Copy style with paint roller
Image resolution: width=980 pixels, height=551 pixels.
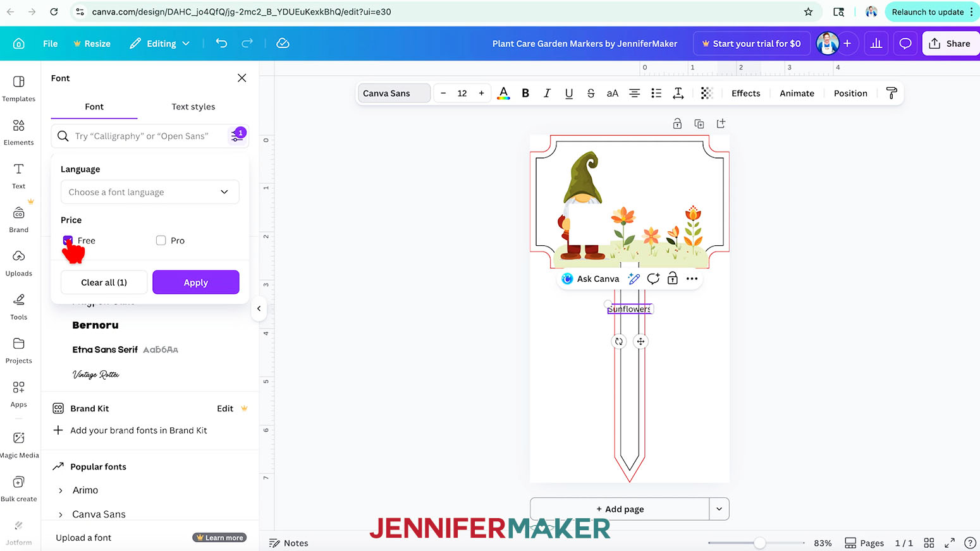click(x=891, y=93)
